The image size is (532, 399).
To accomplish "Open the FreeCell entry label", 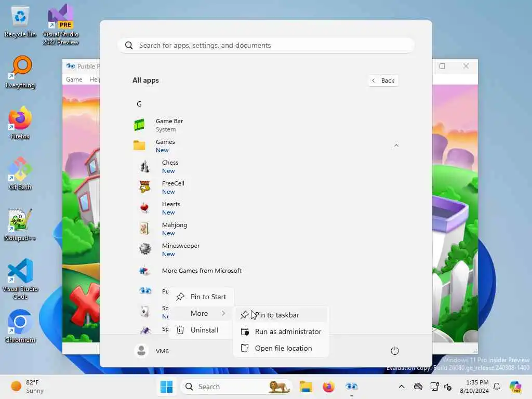I will pyautogui.click(x=173, y=183).
